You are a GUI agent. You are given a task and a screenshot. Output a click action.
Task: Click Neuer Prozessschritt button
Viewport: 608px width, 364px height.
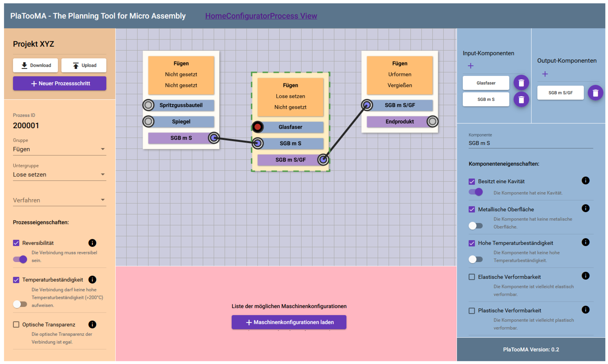click(x=59, y=83)
